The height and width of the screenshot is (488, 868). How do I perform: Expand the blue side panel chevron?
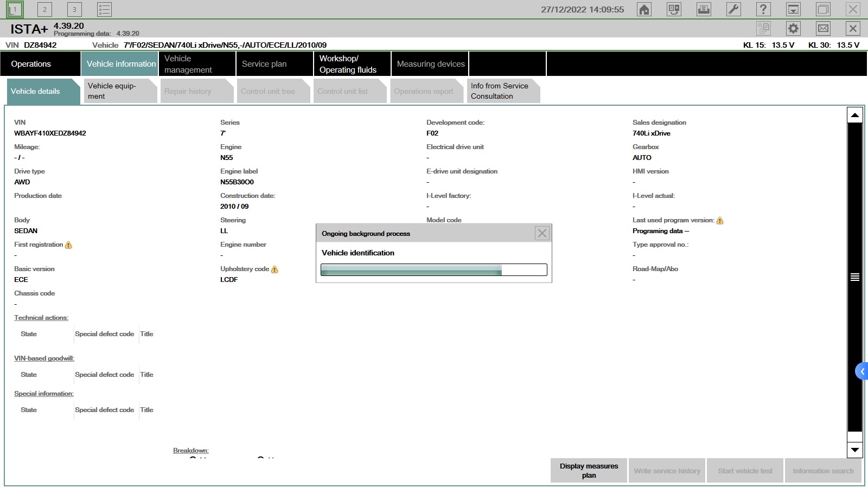[x=861, y=371]
